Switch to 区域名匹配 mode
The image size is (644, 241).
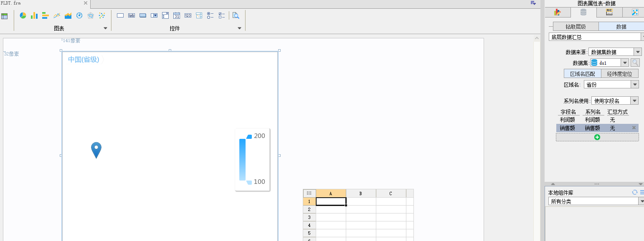click(x=583, y=74)
